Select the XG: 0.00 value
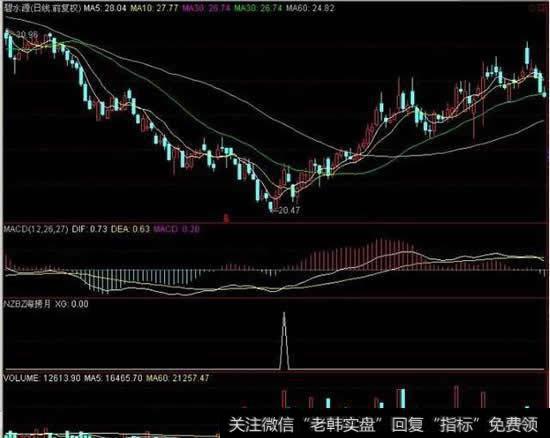The height and width of the screenshot is (438, 550). pos(72,304)
